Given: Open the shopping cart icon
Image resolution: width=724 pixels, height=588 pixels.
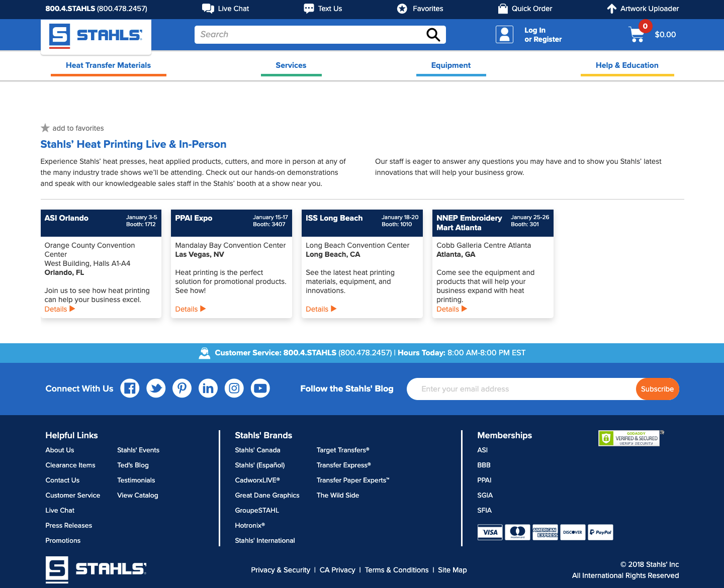Looking at the screenshot, I should pyautogui.click(x=637, y=35).
